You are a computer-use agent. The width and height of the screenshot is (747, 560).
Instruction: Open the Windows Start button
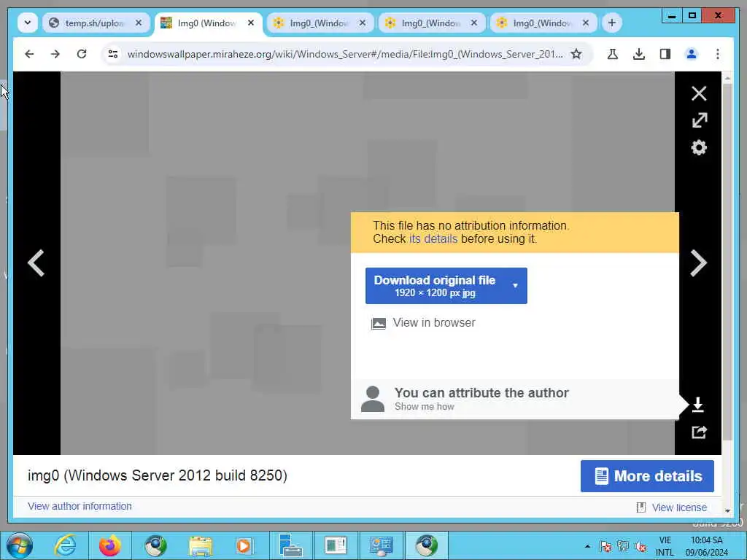pyautogui.click(x=19, y=545)
